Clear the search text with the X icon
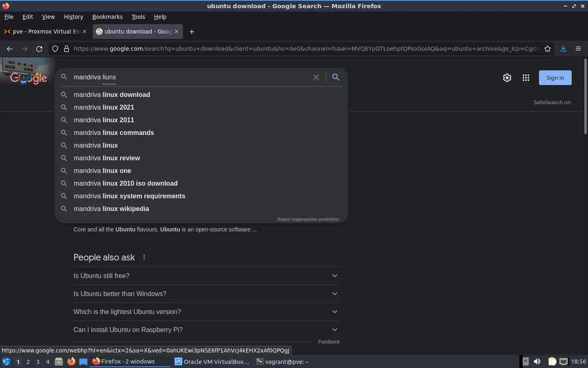 (316, 77)
